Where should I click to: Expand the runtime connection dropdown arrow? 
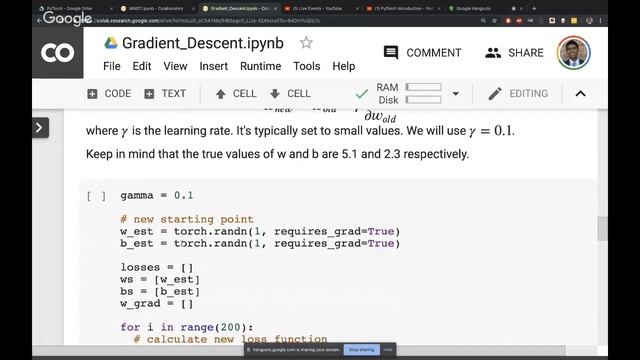pos(456,94)
